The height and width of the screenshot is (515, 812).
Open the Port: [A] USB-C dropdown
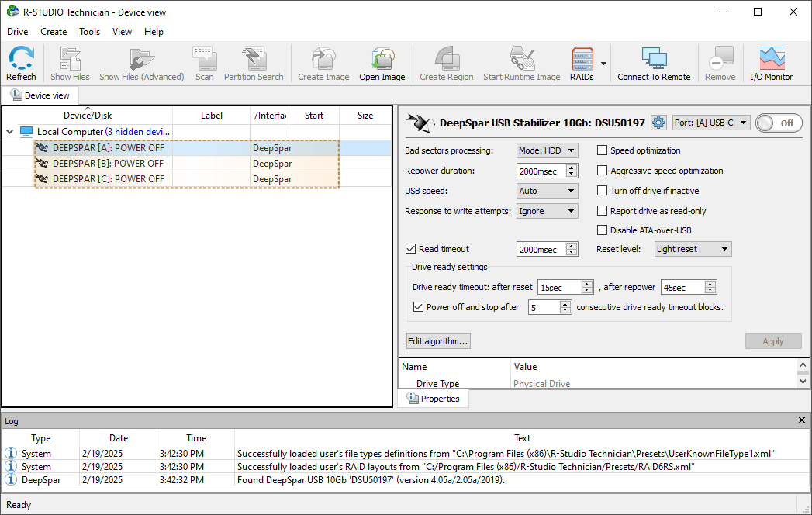[x=710, y=123]
